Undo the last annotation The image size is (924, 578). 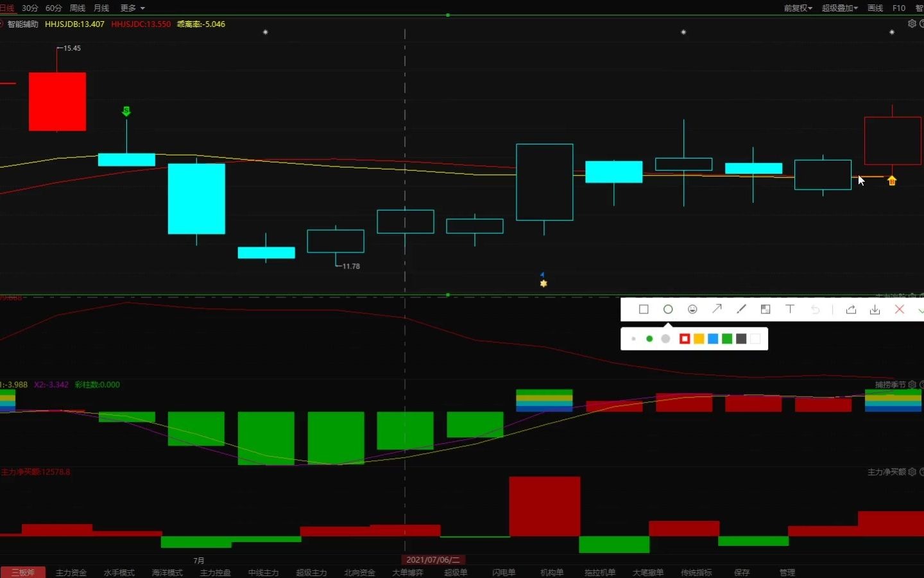(x=815, y=310)
